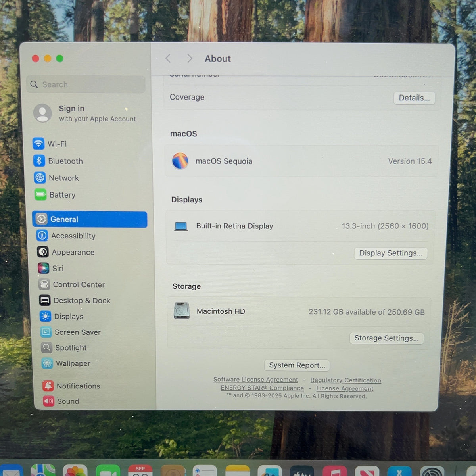
Task: Open the Battery settings pane
Action: click(55, 195)
